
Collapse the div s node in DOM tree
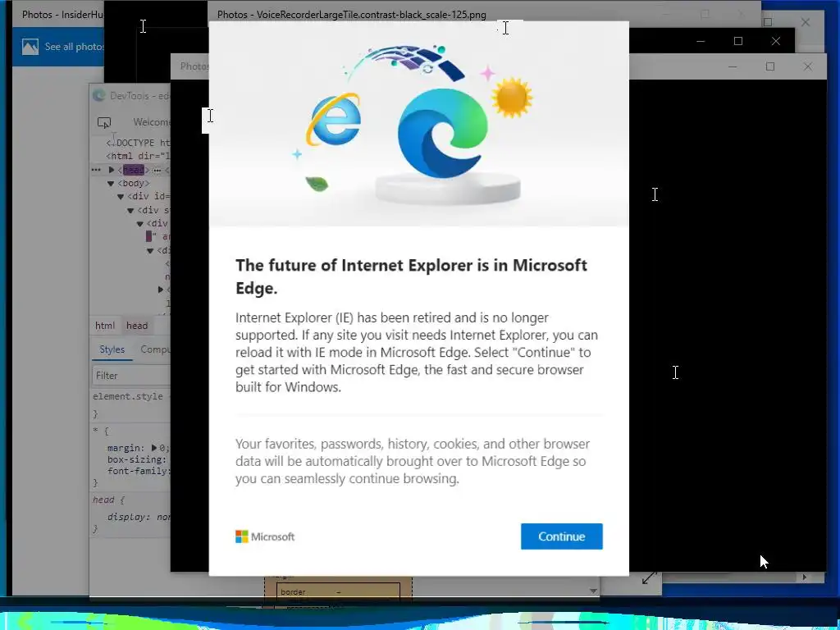click(x=130, y=210)
